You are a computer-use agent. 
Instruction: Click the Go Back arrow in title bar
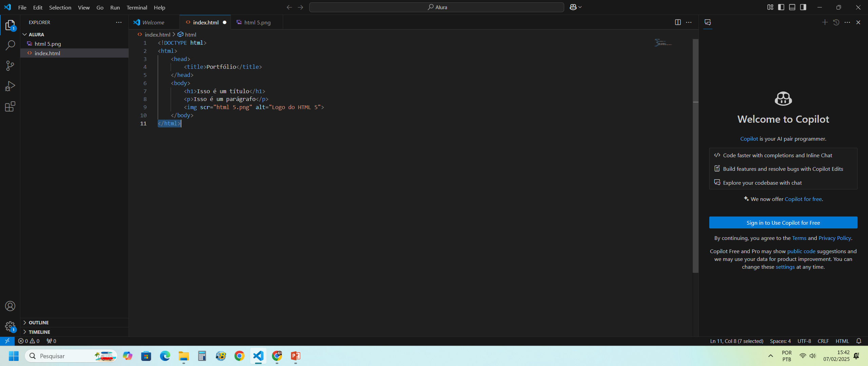pyautogui.click(x=289, y=7)
